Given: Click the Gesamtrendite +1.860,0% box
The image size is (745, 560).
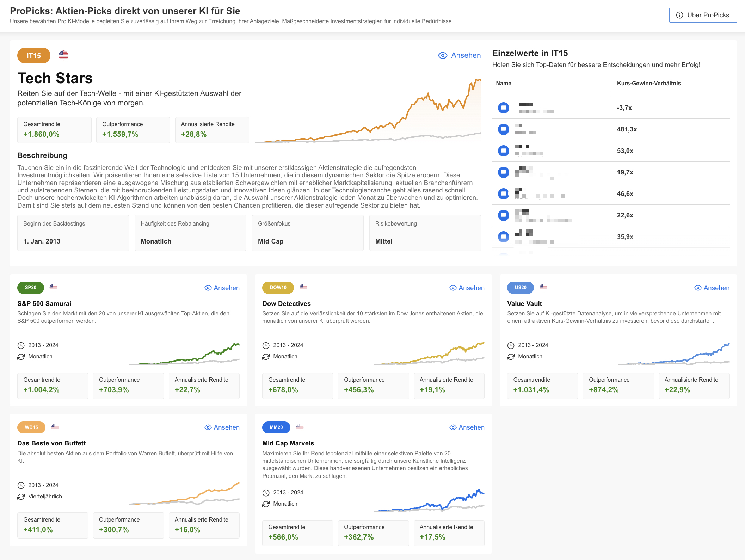Looking at the screenshot, I should (54, 130).
